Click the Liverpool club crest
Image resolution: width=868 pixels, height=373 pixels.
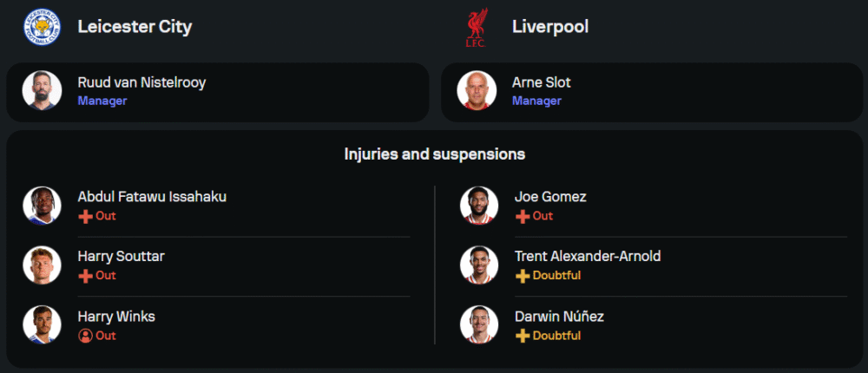tap(476, 28)
